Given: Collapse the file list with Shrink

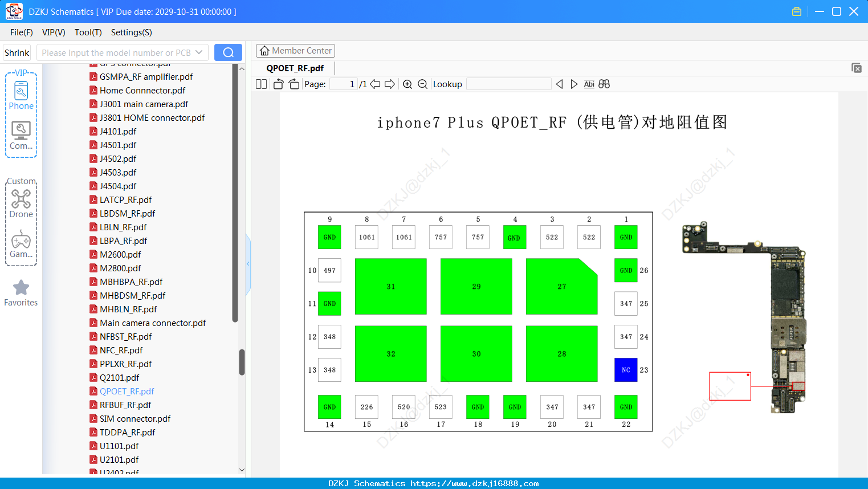Looking at the screenshot, I should [x=17, y=52].
